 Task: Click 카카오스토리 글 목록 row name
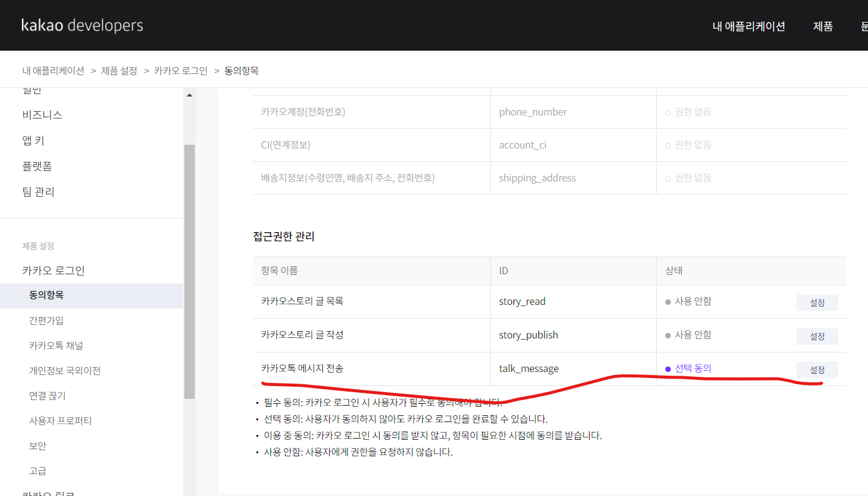[302, 301]
